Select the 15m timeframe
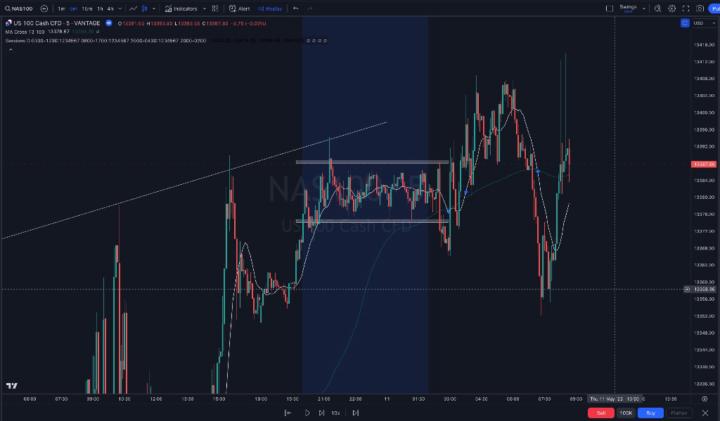The image size is (720, 421). pyautogui.click(x=87, y=8)
